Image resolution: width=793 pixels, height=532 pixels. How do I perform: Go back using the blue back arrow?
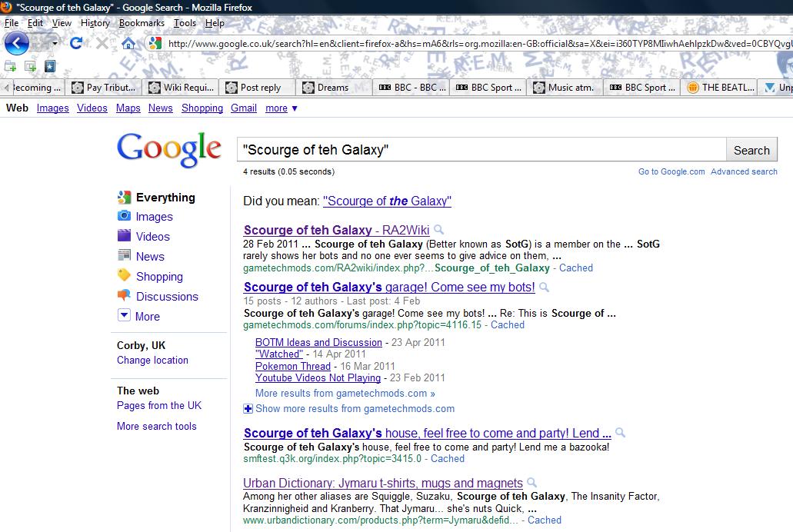pos(17,44)
